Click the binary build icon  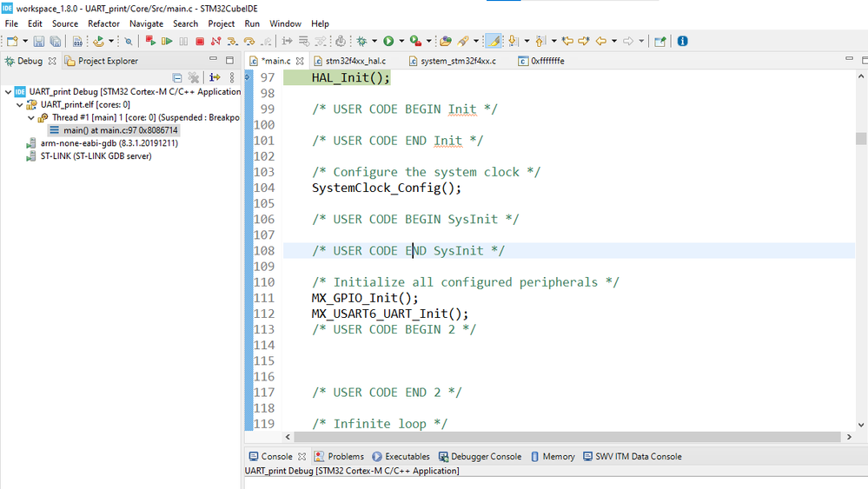tap(77, 41)
